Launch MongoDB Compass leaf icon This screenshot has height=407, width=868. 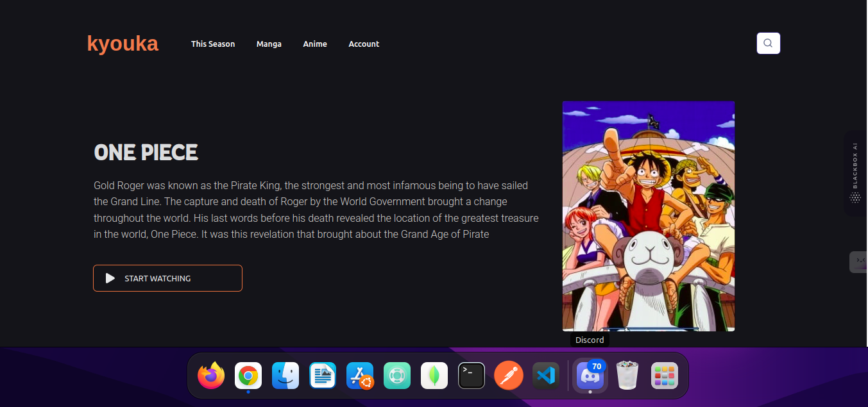(434, 376)
